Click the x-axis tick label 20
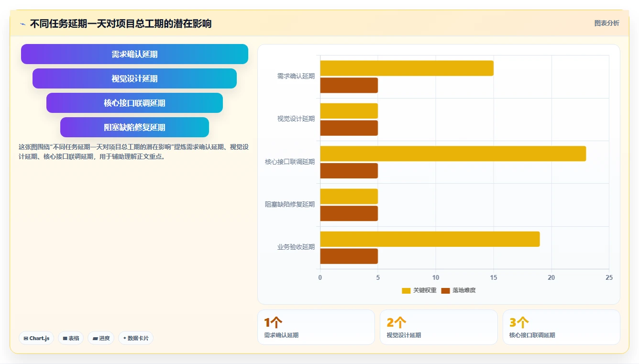The image size is (639, 364). click(551, 277)
